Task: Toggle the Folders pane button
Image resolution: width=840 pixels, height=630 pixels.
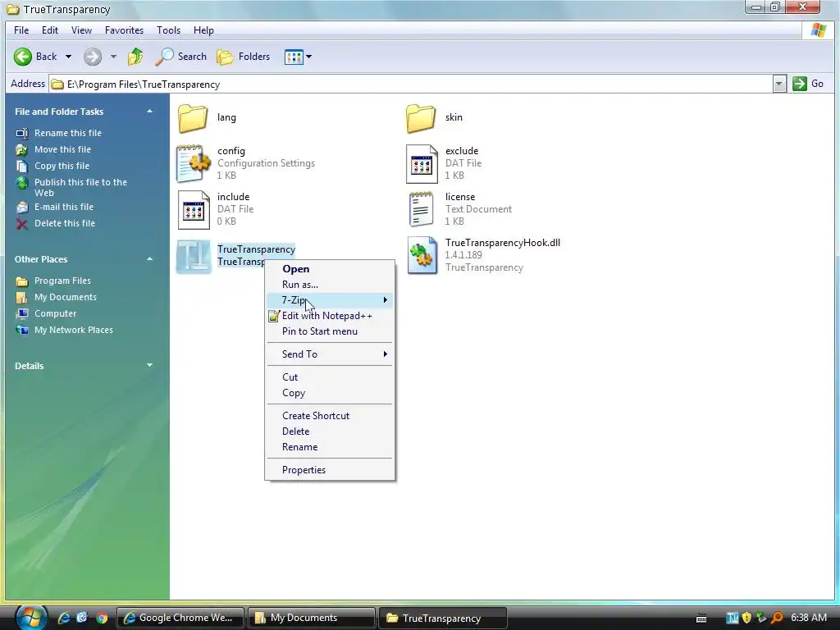Action: coord(243,57)
